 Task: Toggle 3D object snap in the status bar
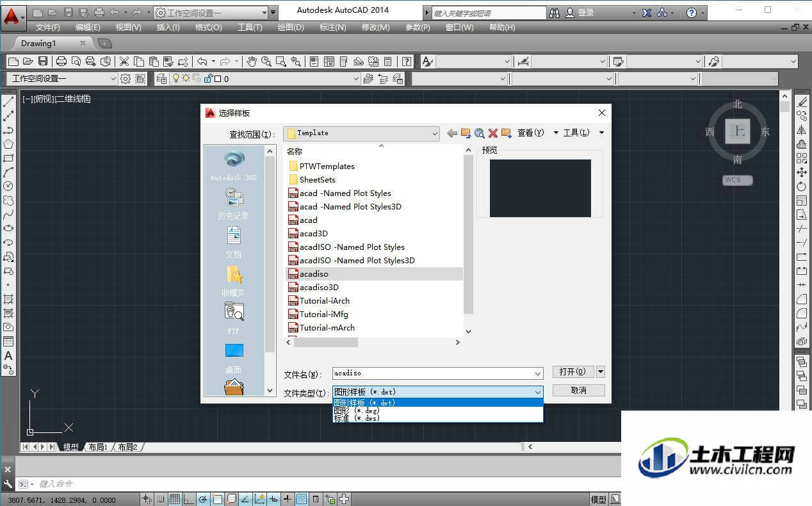(x=231, y=500)
